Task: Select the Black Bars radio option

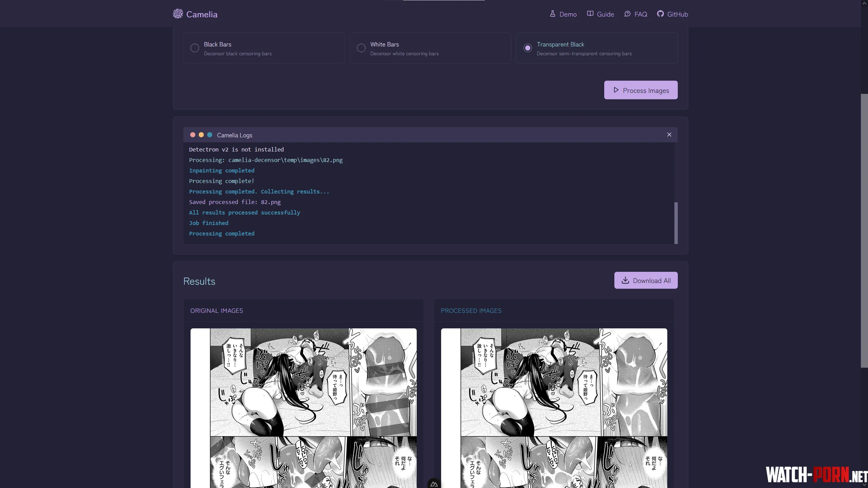Action: click(195, 48)
